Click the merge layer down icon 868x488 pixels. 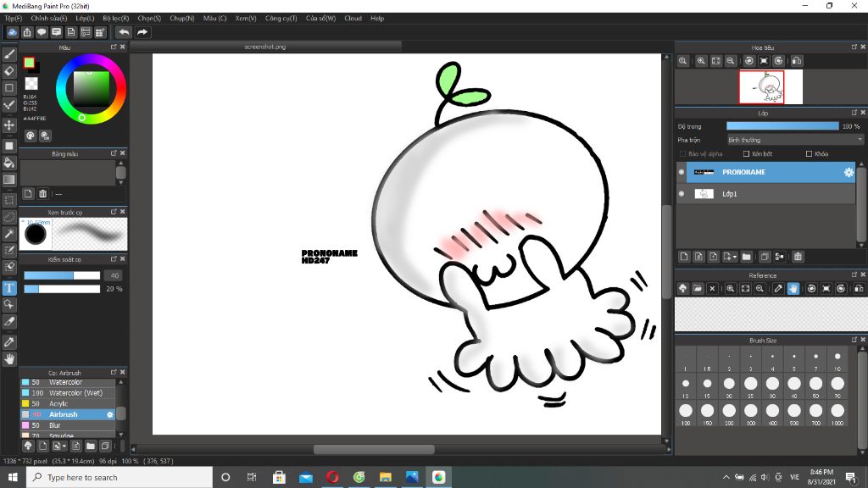780,257
